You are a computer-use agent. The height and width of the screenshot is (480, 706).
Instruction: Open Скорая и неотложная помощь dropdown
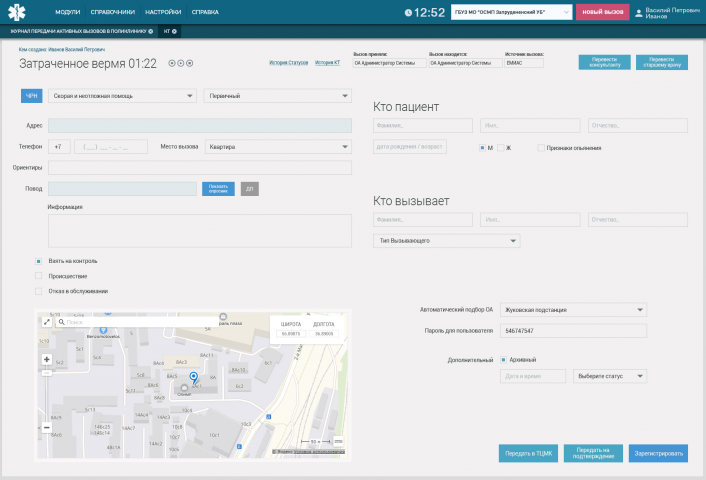click(122, 96)
